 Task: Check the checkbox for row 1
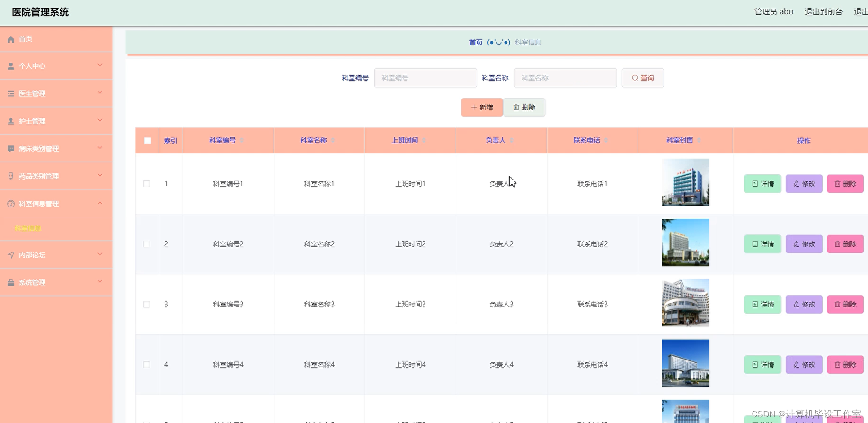pos(147,184)
